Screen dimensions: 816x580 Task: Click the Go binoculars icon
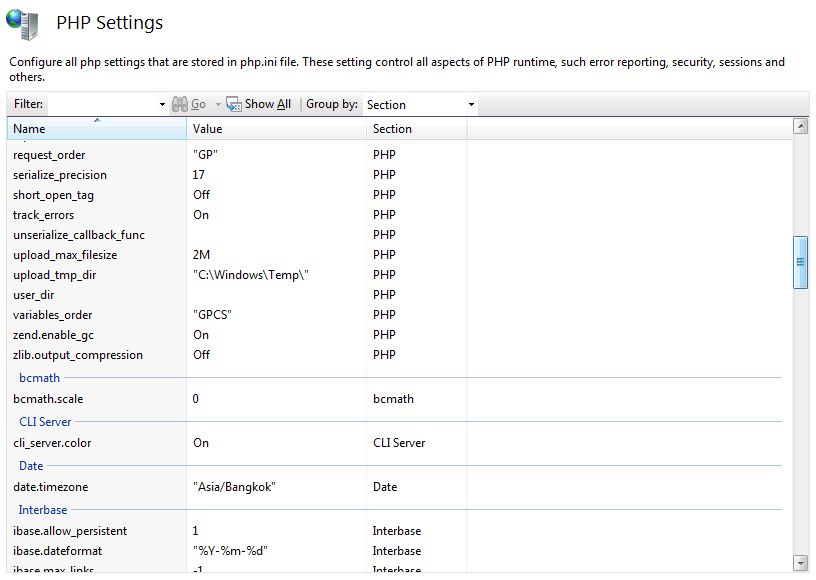point(180,104)
